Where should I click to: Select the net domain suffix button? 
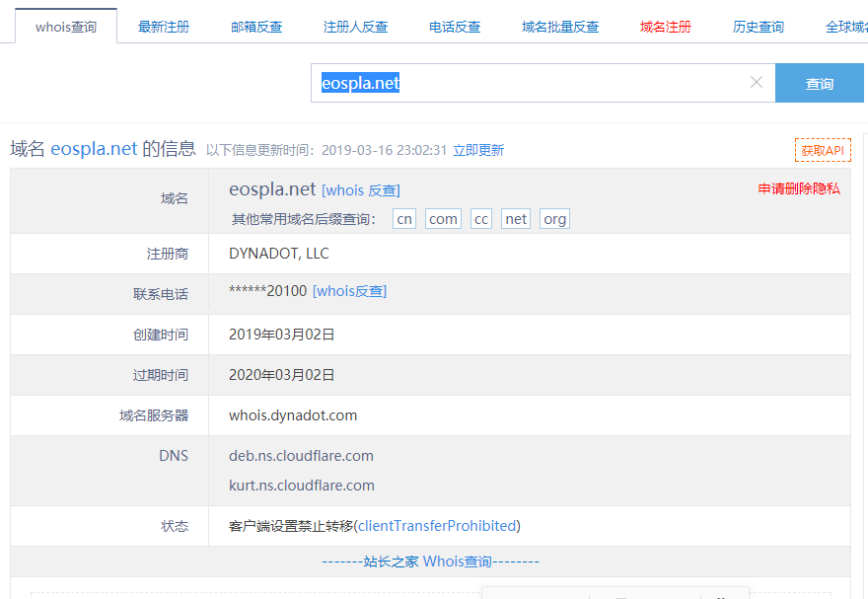pos(516,219)
